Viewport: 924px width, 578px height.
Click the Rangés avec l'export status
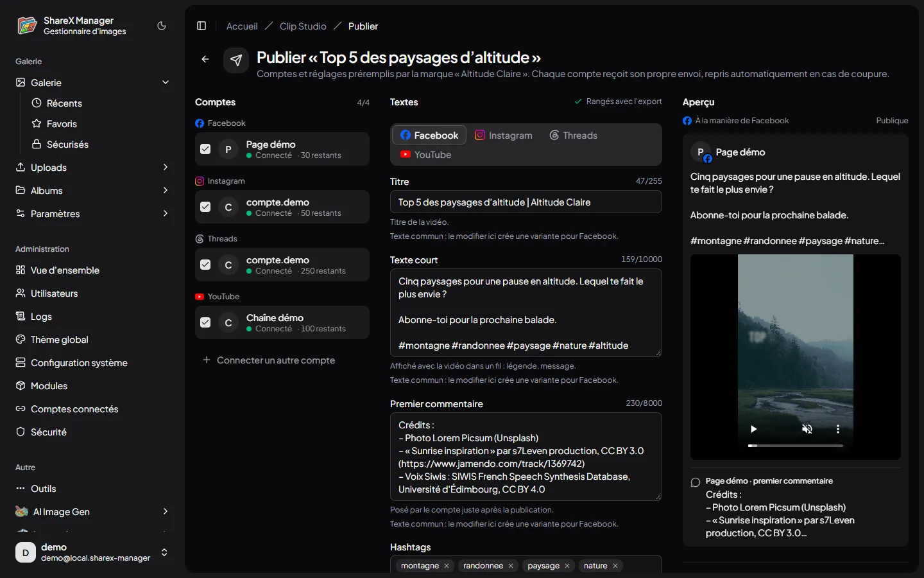point(618,101)
